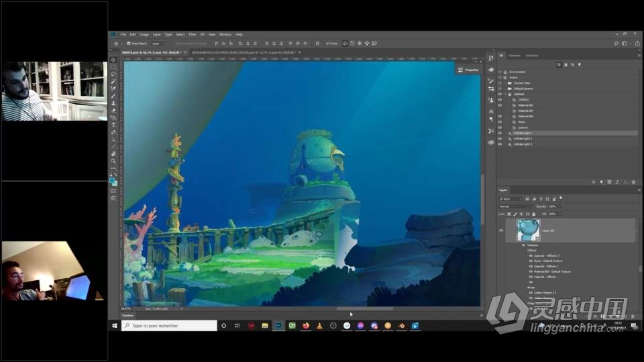Filter layers by pixel layer icon

coord(527,199)
